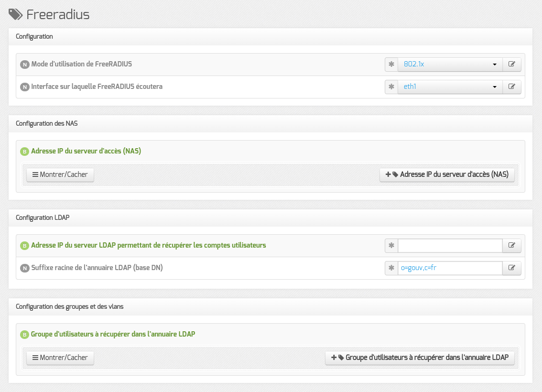Click the Adresse IP du serveur LDAP label
This screenshot has height=392, width=542.
(x=149, y=245)
